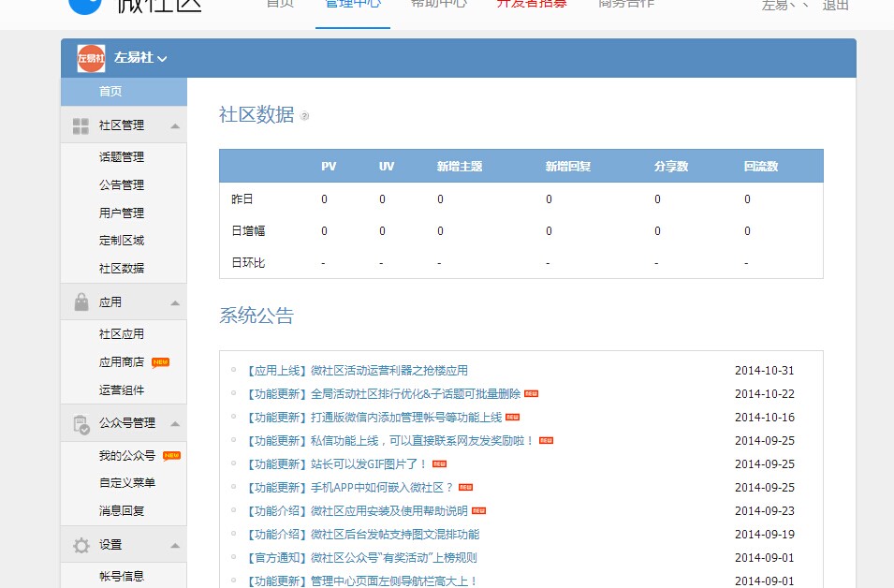
Task: Open the 抢楼应用 announcement link
Action: click(x=357, y=371)
